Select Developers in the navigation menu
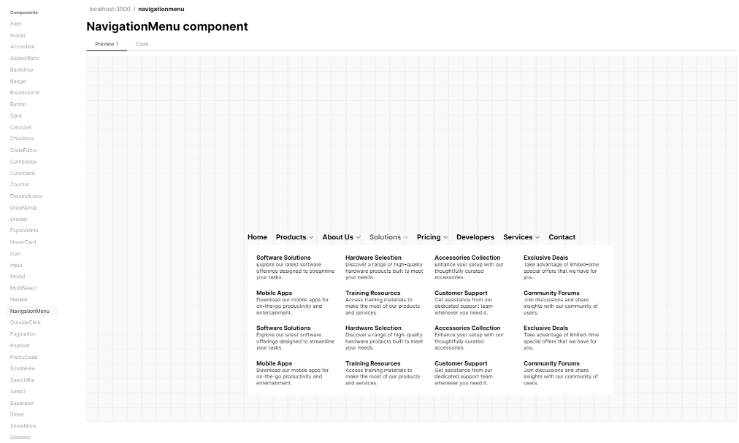The width and height of the screenshot is (739, 443). click(x=475, y=237)
